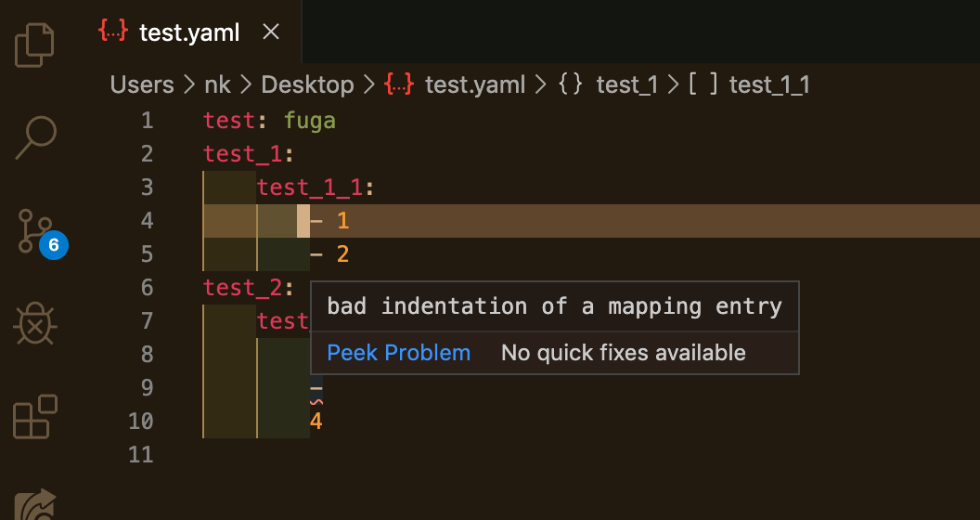This screenshot has width=980, height=520.
Task: Click Desktop in the breadcrumb path
Action: [307, 84]
